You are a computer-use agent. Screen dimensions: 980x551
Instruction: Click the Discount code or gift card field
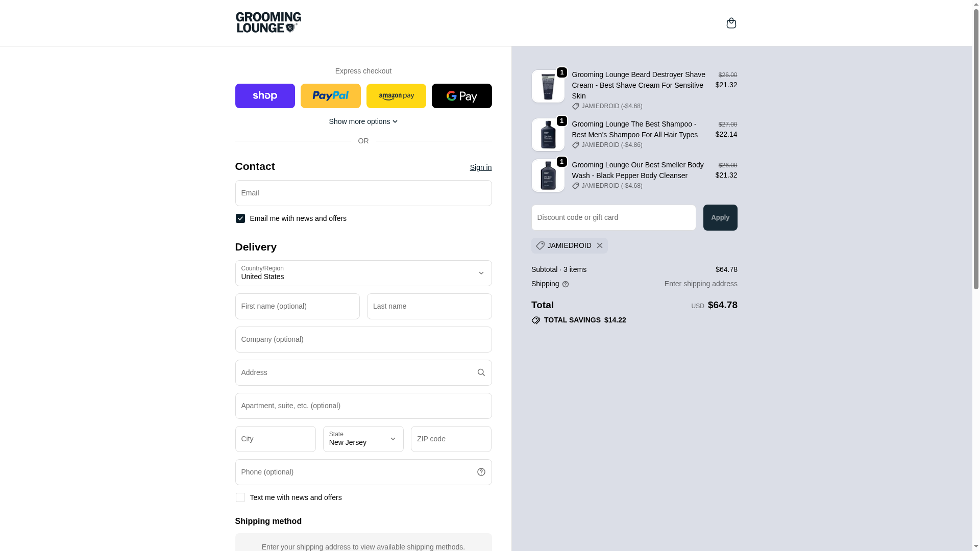click(613, 217)
